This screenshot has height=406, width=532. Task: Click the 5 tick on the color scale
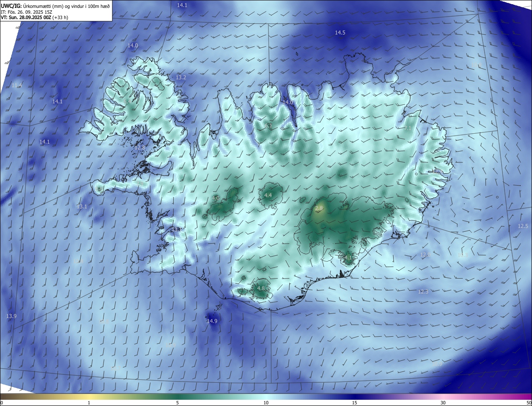coord(177,403)
